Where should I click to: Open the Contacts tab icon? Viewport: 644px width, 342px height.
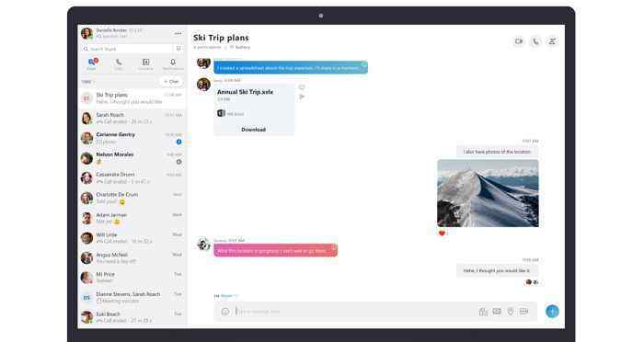point(145,64)
